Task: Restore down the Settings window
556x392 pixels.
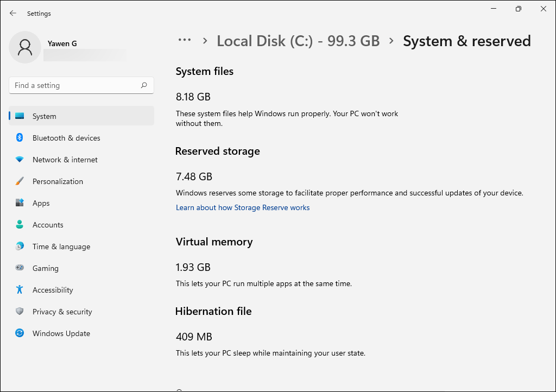Action: point(519,9)
